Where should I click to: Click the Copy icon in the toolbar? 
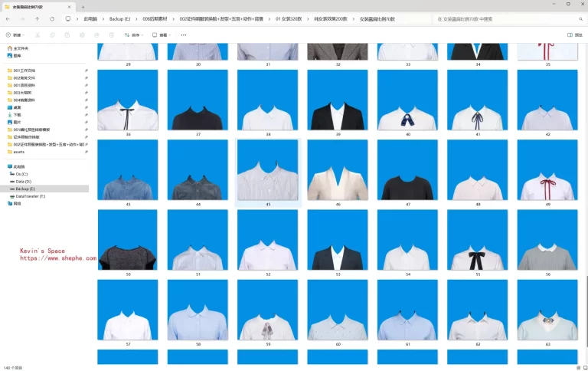[52, 34]
